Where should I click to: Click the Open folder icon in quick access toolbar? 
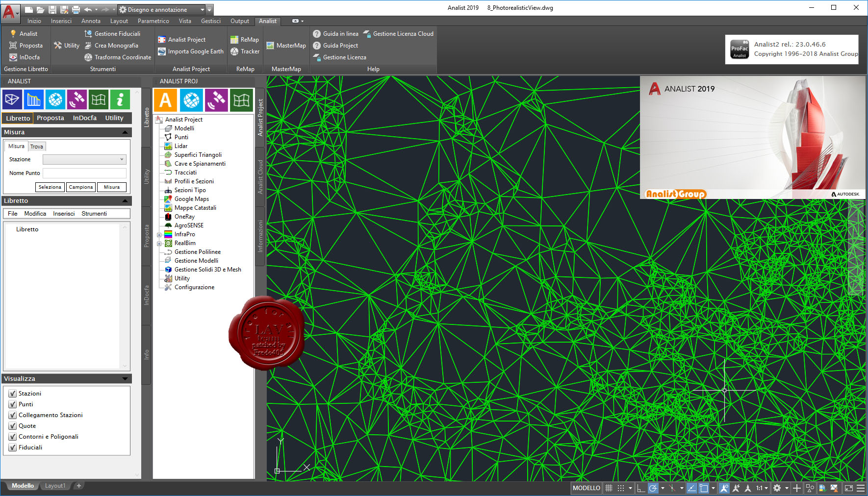40,9
